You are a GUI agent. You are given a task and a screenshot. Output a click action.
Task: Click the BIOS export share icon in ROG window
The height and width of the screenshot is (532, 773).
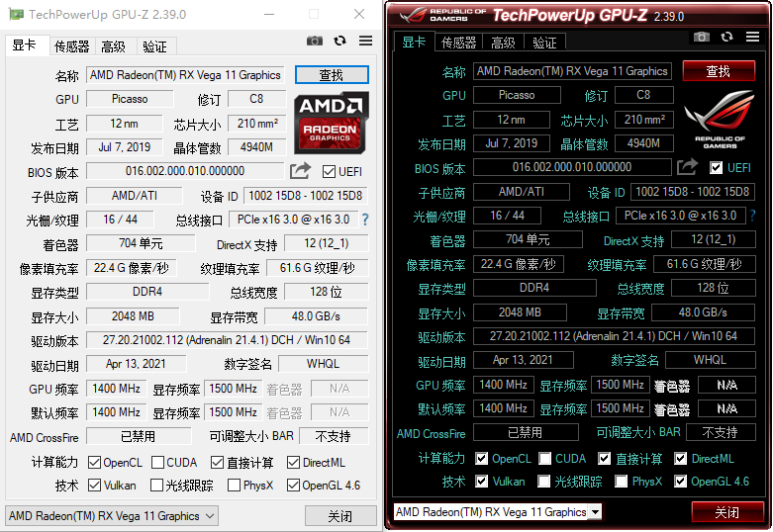coord(687,167)
